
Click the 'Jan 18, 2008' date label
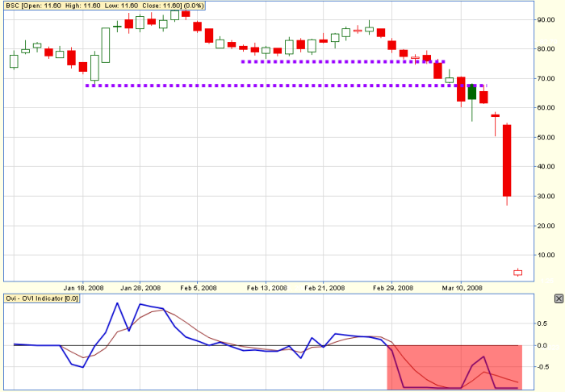point(83,288)
